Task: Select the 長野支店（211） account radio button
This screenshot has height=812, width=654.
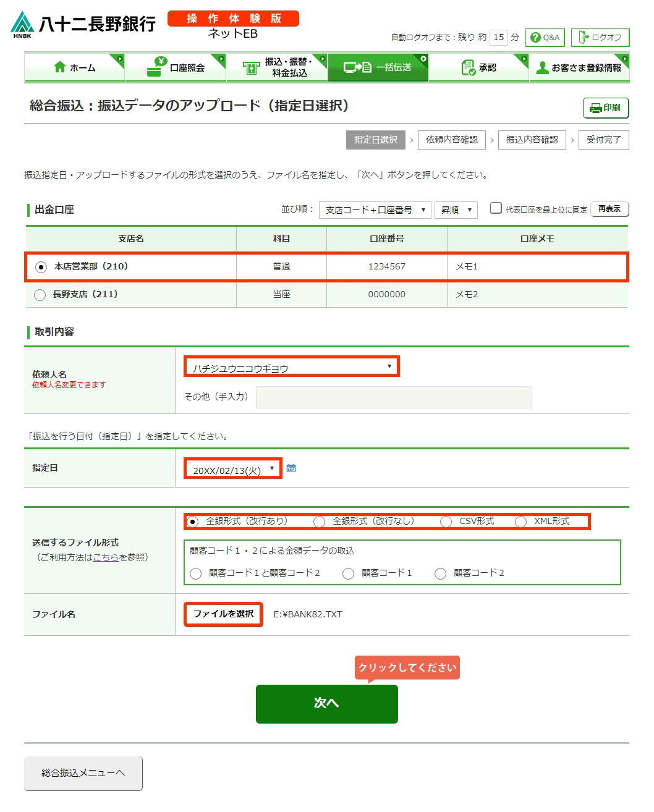Action: pyautogui.click(x=40, y=295)
